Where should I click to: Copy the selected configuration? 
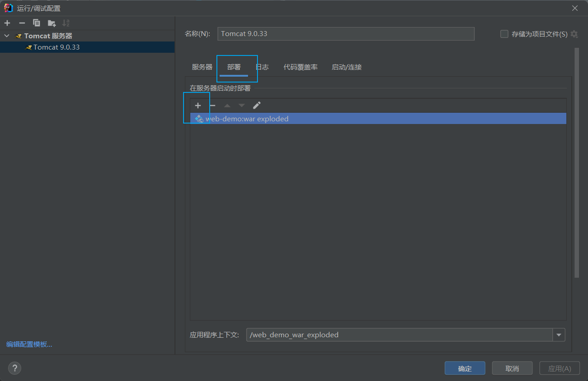point(37,23)
